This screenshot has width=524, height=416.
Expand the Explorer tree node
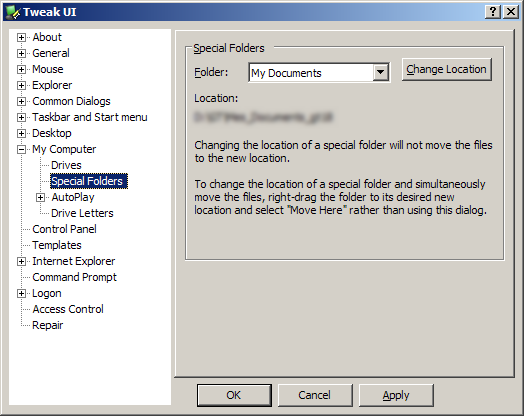coord(21,86)
